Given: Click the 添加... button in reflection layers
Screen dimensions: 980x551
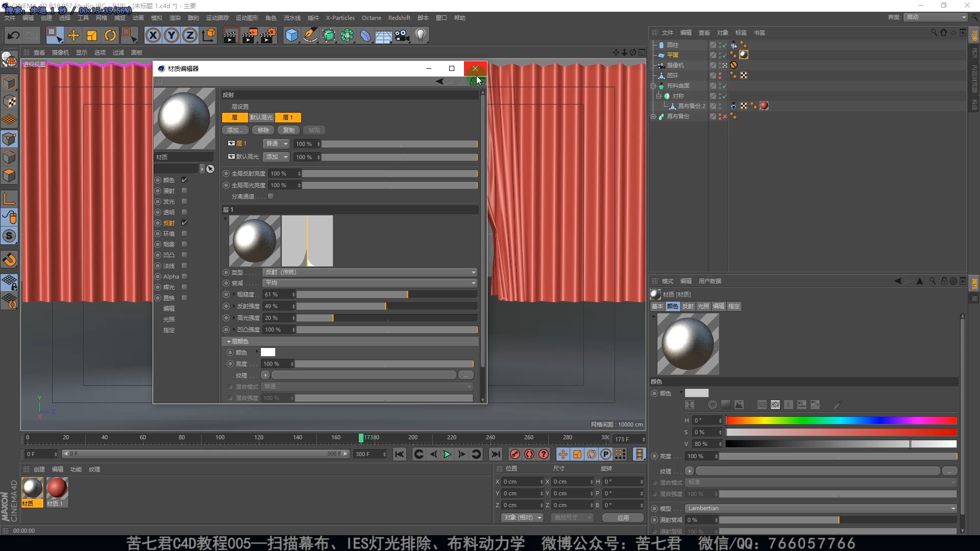Looking at the screenshot, I should tap(235, 130).
